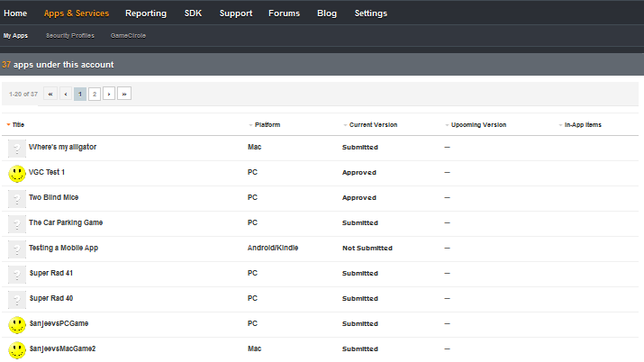Sort by Upcoming Version column
The width and height of the screenshot is (644, 362).
point(478,125)
